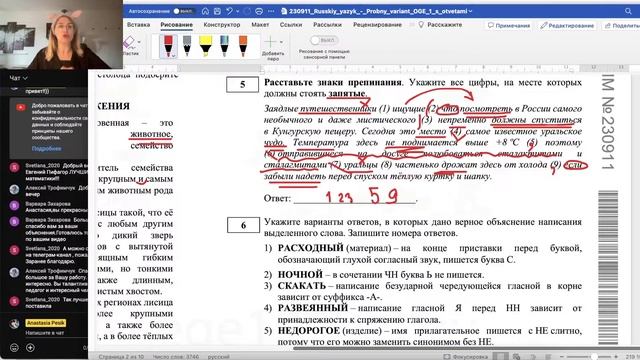Go to the Ссылки tab
Image resolution: width=640 pixels, height=360 pixels.
[x=291, y=25]
